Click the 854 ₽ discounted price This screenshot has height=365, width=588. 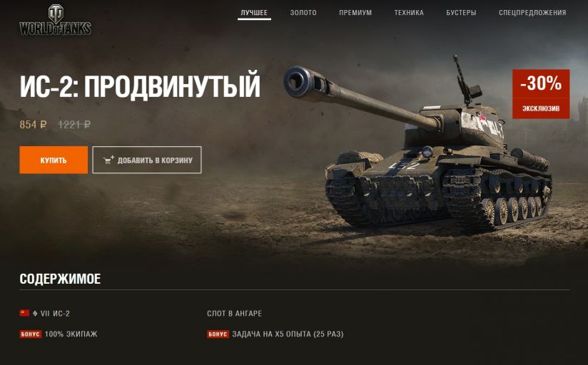[33, 125]
